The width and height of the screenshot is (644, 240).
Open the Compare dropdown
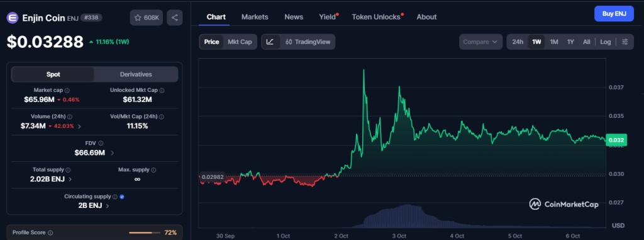(480, 42)
